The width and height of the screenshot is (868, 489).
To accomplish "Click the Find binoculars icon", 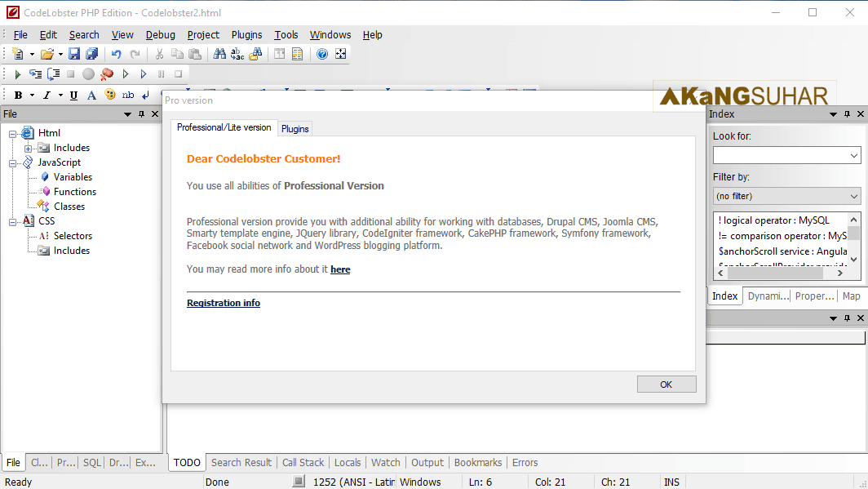I will (x=219, y=54).
